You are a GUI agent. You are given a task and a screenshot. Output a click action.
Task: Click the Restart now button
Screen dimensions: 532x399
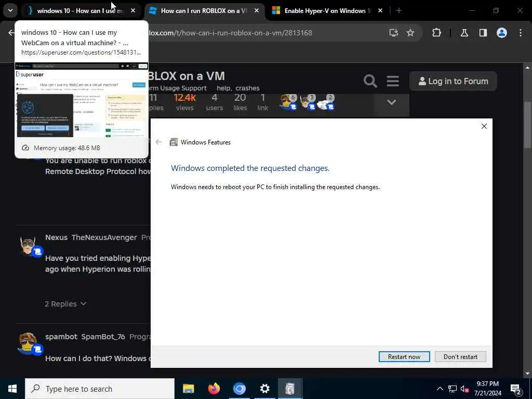pyautogui.click(x=404, y=356)
